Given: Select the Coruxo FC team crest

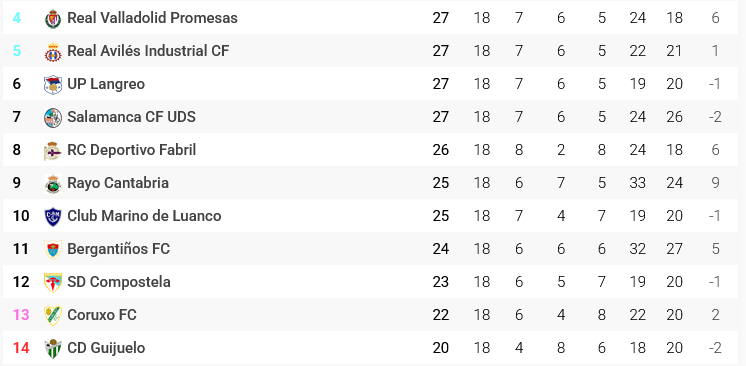Looking at the screenshot, I should coord(53,316).
